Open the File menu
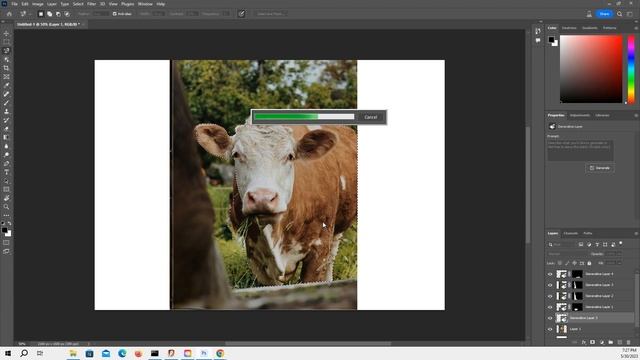 point(14,4)
